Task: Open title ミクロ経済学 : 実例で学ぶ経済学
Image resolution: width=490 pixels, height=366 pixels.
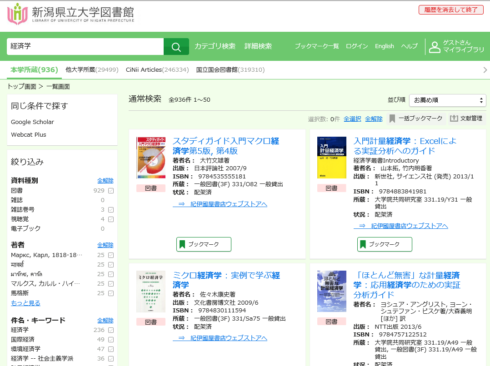Action: pyautogui.click(x=226, y=280)
